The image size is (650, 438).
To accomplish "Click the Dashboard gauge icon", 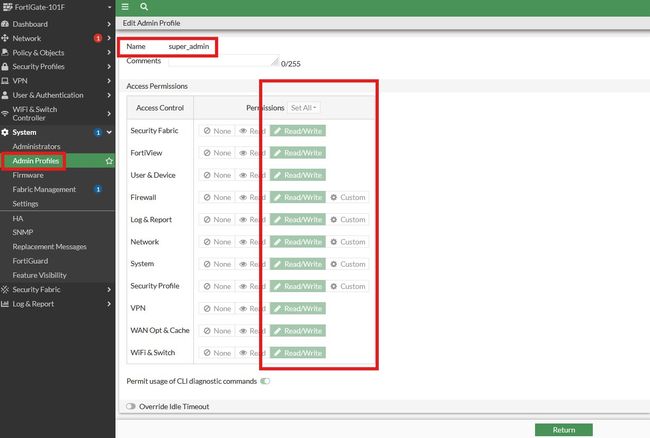I will tap(5, 24).
